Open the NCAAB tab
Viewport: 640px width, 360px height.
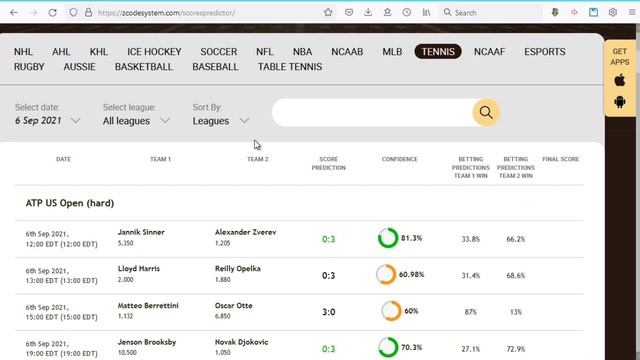[347, 52]
